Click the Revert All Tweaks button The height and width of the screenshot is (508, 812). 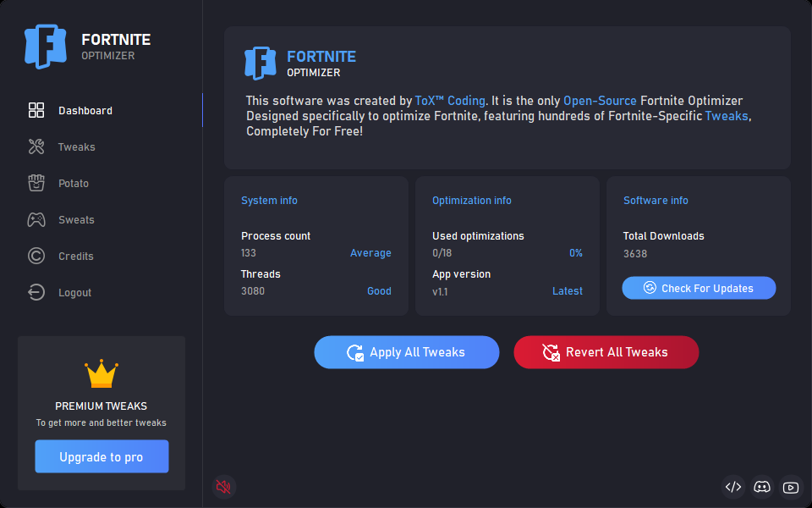point(606,352)
